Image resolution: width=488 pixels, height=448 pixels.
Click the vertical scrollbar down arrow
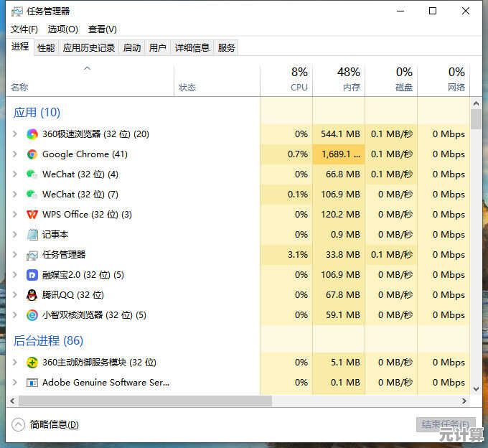pyautogui.click(x=476, y=389)
